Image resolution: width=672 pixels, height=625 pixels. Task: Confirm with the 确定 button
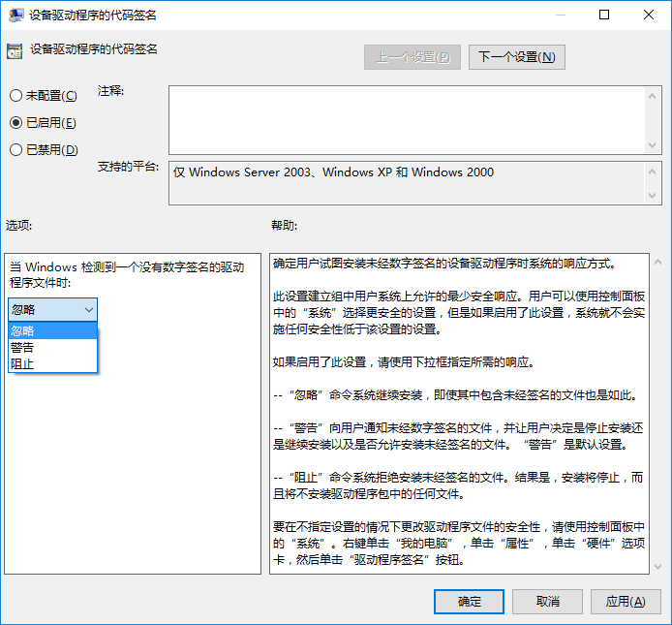469,602
